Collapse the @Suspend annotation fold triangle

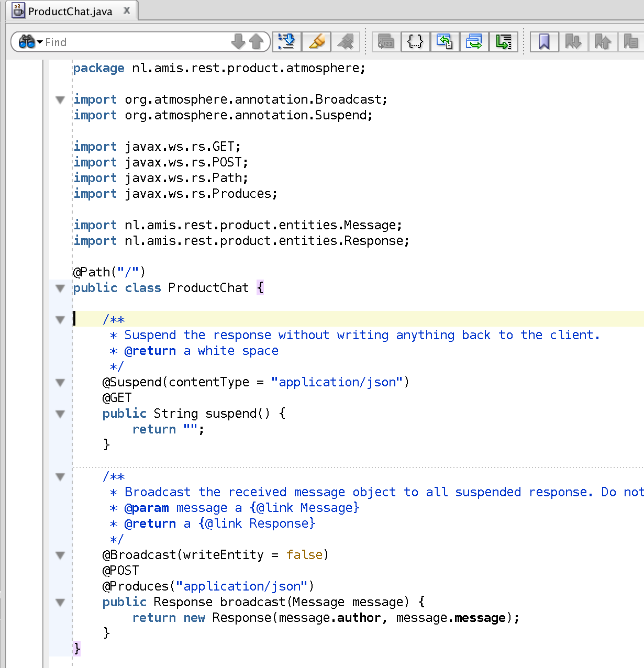tap(60, 382)
